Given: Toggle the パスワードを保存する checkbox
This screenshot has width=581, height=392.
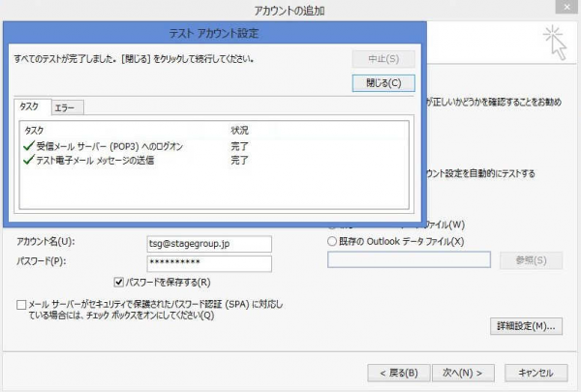Looking at the screenshot, I should point(118,282).
